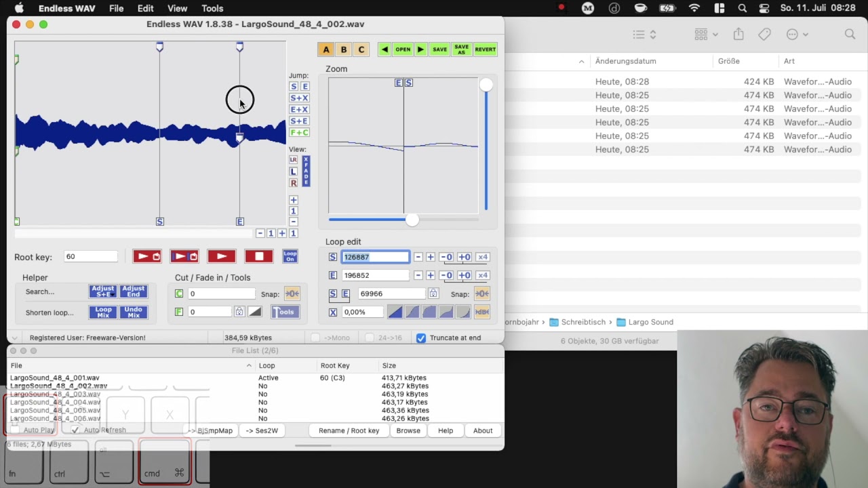Toggle the Truncate at end checkbox
The height and width of the screenshot is (488, 868).
pos(421,338)
